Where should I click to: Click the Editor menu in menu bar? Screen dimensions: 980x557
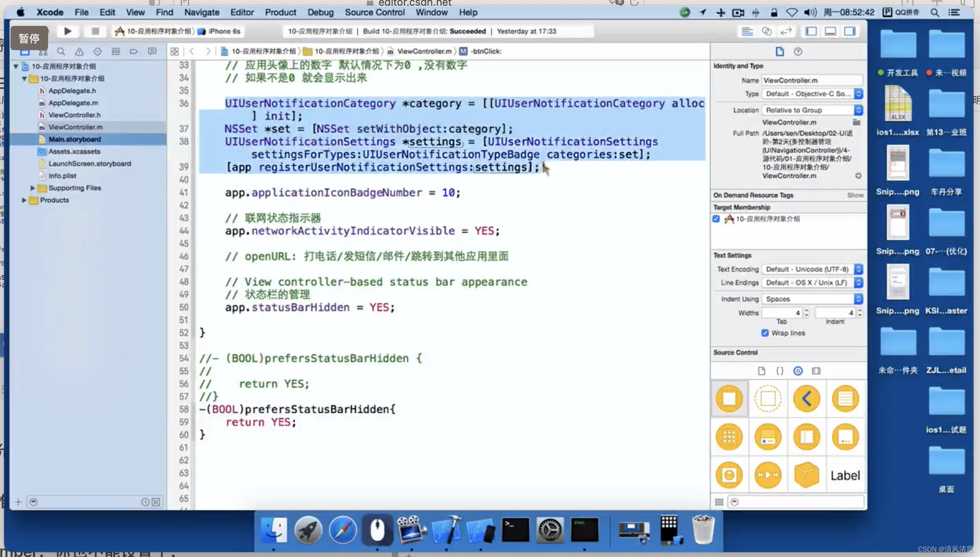241,11
